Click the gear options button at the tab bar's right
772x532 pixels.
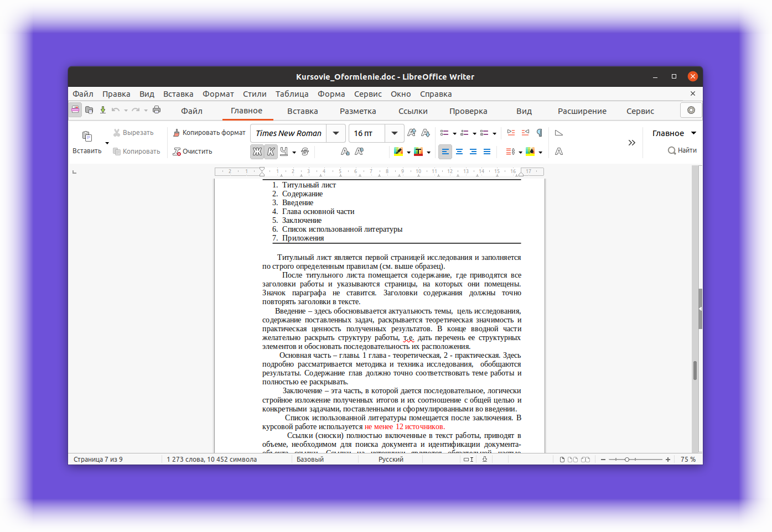point(691,110)
